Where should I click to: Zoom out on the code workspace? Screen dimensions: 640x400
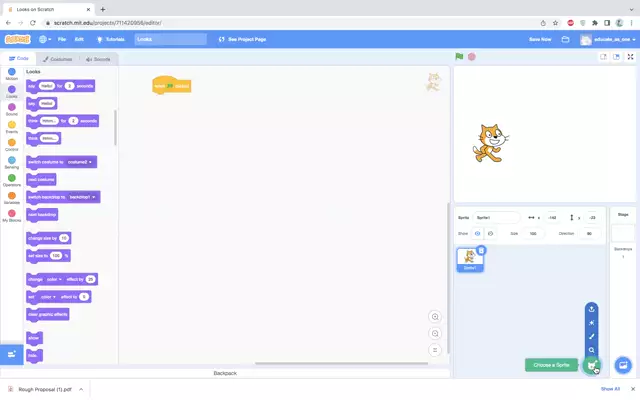[435, 333]
